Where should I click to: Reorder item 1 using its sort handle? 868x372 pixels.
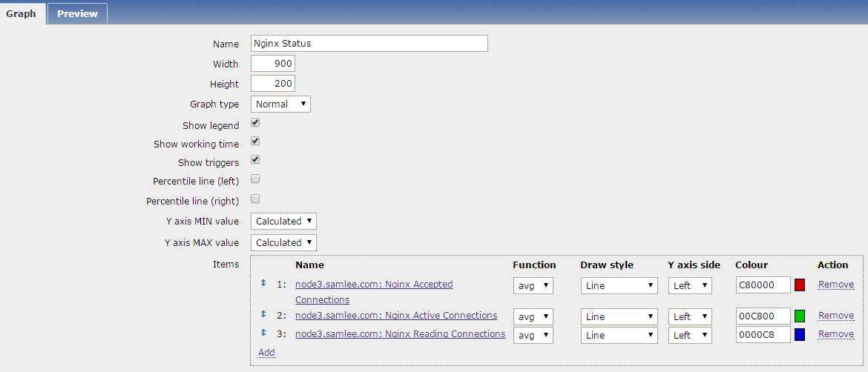pyautogui.click(x=263, y=283)
